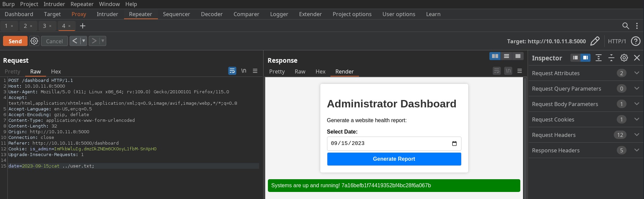Open the Window menu

coord(109,4)
